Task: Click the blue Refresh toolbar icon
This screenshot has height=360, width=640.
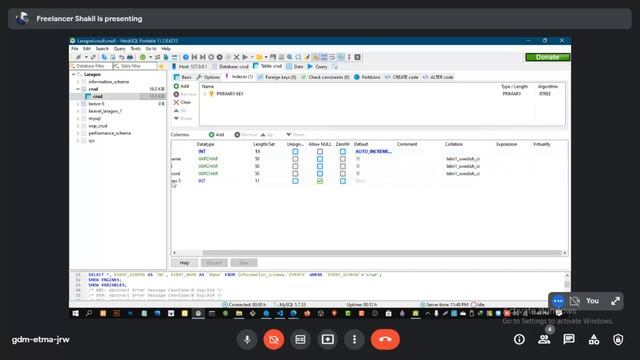Action: tap(186, 57)
